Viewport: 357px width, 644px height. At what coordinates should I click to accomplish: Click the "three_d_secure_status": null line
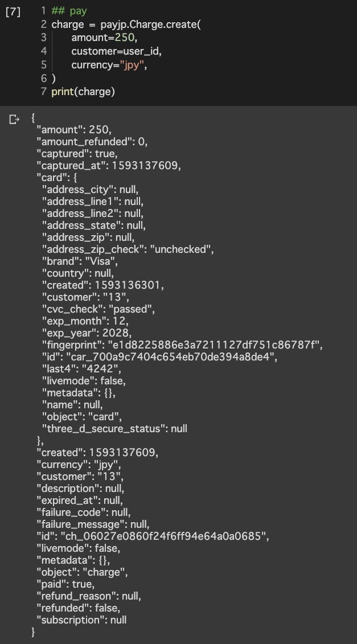[114, 429]
